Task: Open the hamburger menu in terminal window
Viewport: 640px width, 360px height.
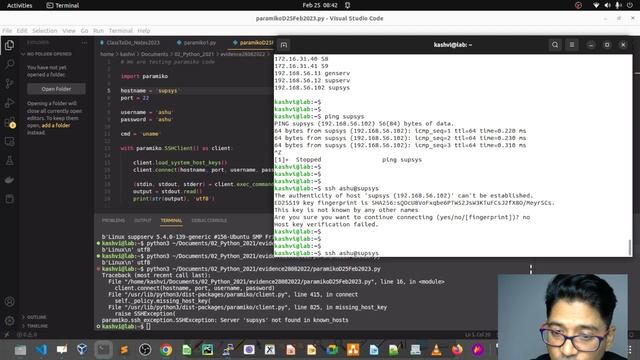Action: tap(572, 45)
